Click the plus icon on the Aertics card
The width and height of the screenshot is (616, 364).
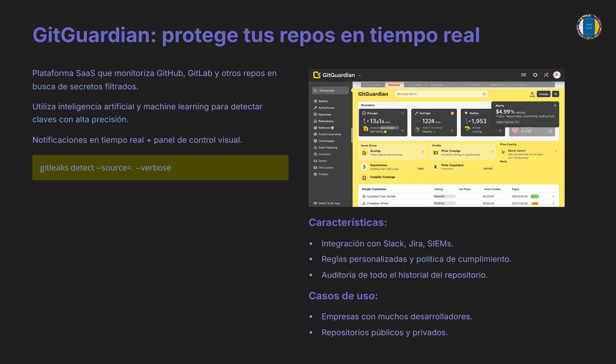[x=500, y=131]
